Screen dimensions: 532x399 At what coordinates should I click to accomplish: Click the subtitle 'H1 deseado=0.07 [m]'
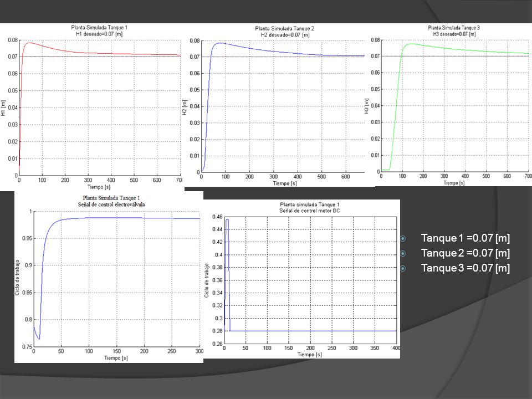coord(99,34)
